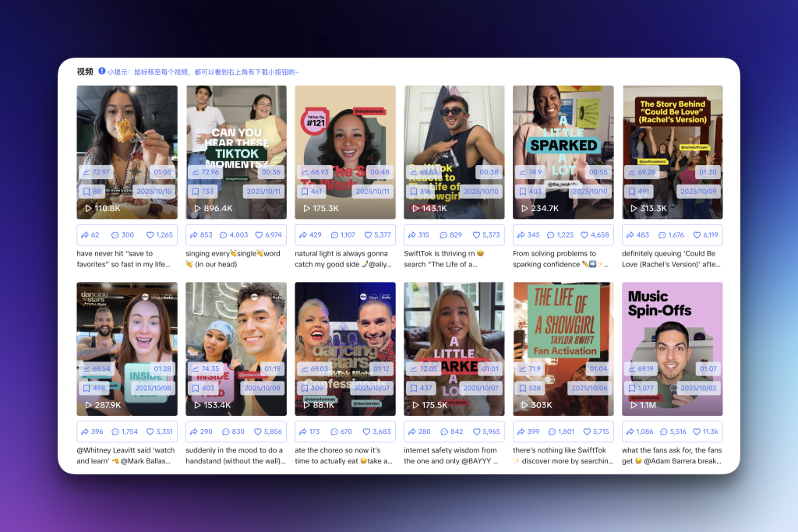
Task: Click the 00:38 duration badge on SwiftTok video
Action: pos(489,172)
